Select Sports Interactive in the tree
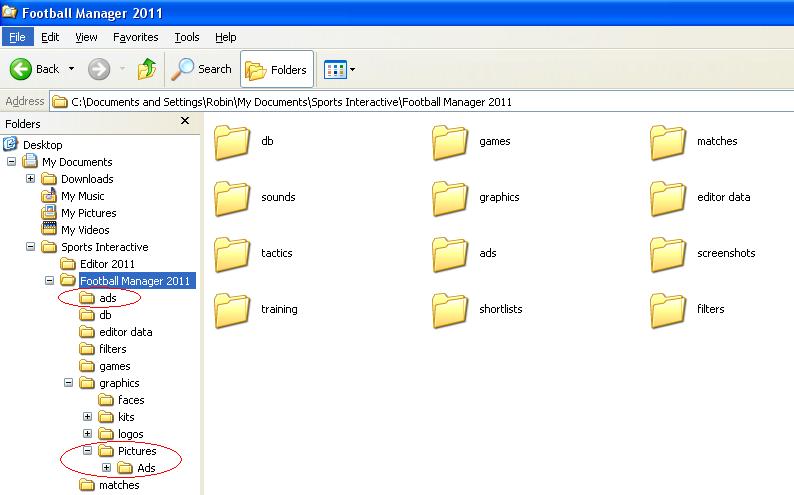Screen dimensions: 794x495 (x=105, y=247)
